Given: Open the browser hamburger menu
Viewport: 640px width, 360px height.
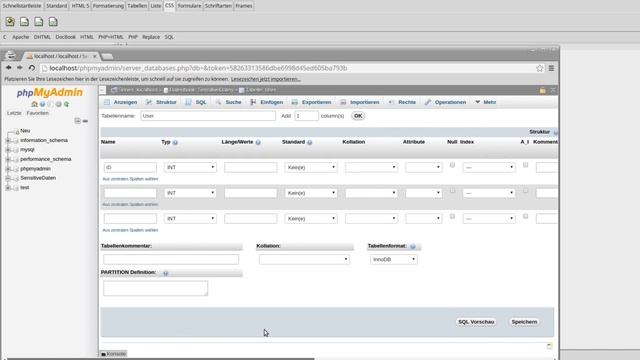Looking at the screenshot, I should click(551, 68).
